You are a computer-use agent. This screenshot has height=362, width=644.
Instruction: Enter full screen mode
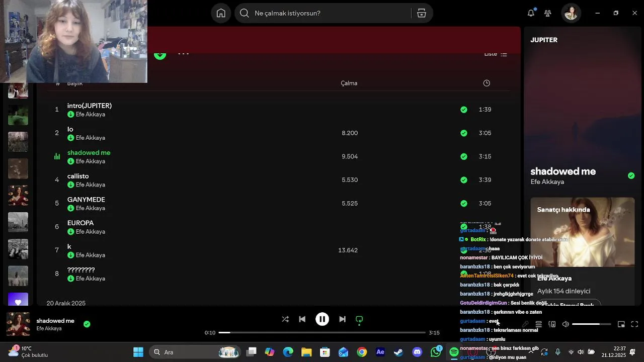coord(634,324)
